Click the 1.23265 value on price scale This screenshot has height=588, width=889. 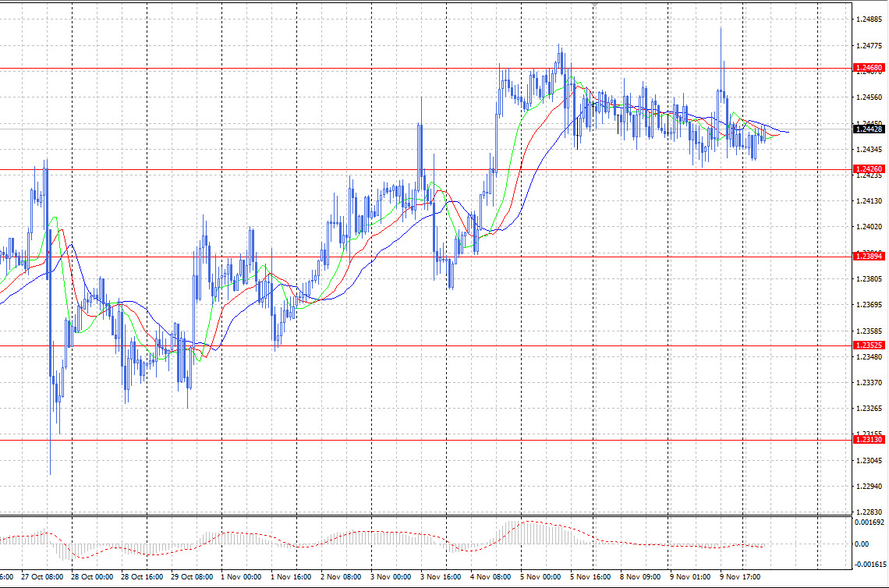pos(870,409)
